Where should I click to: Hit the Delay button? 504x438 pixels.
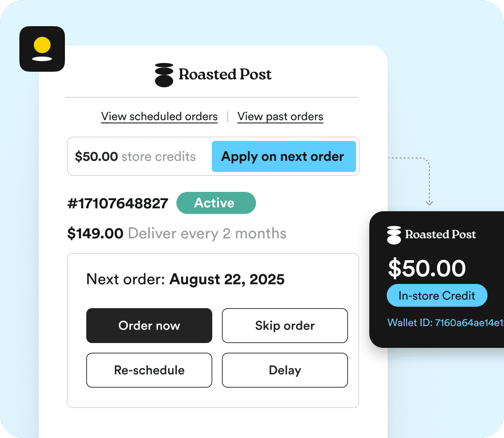(284, 370)
